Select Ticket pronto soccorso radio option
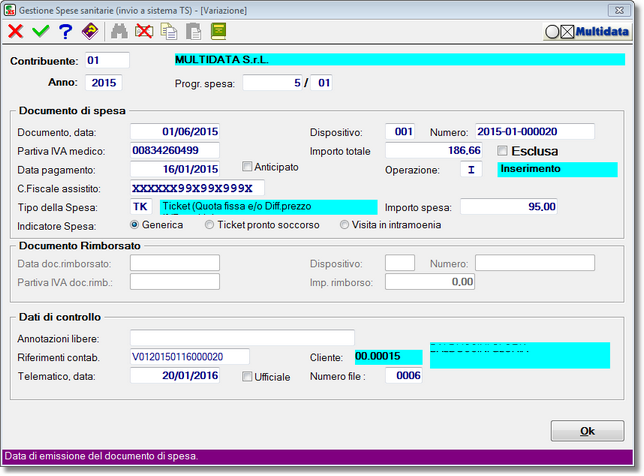This screenshot has width=644, height=476. [x=209, y=225]
